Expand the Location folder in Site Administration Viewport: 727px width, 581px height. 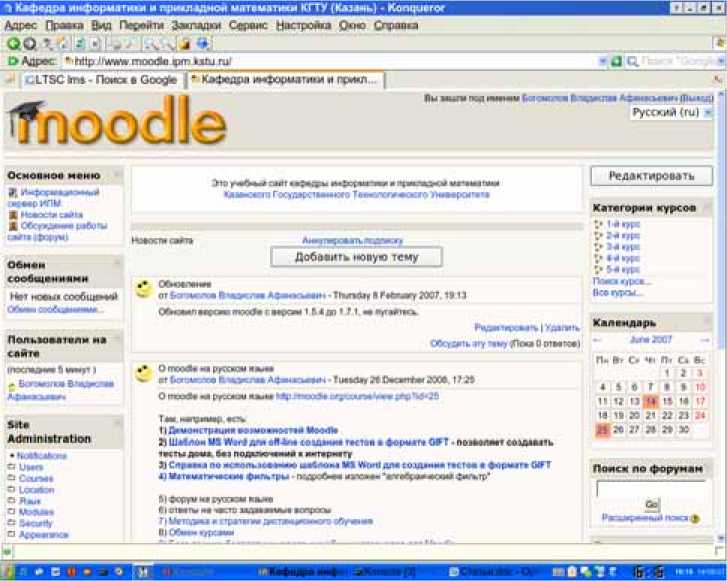[12, 490]
